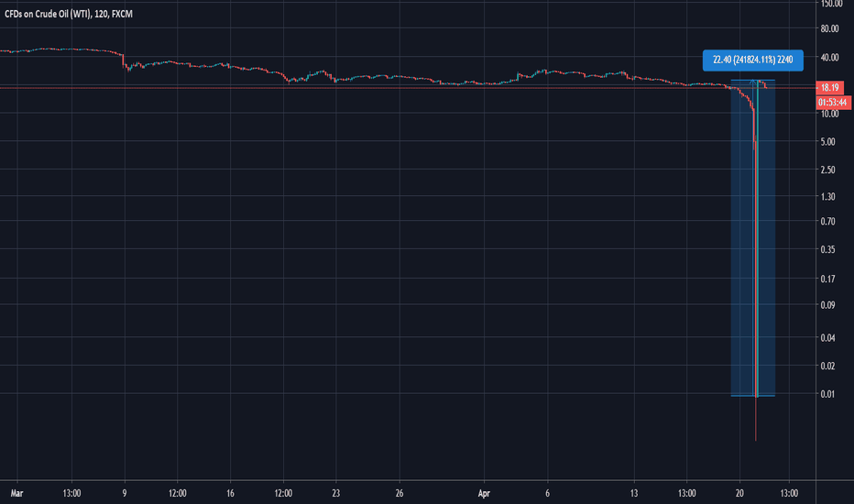This screenshot has width=854, height=504.
Task: Click the blue measurement label 22.40 (241824.11%)
Action: [752, 60]
